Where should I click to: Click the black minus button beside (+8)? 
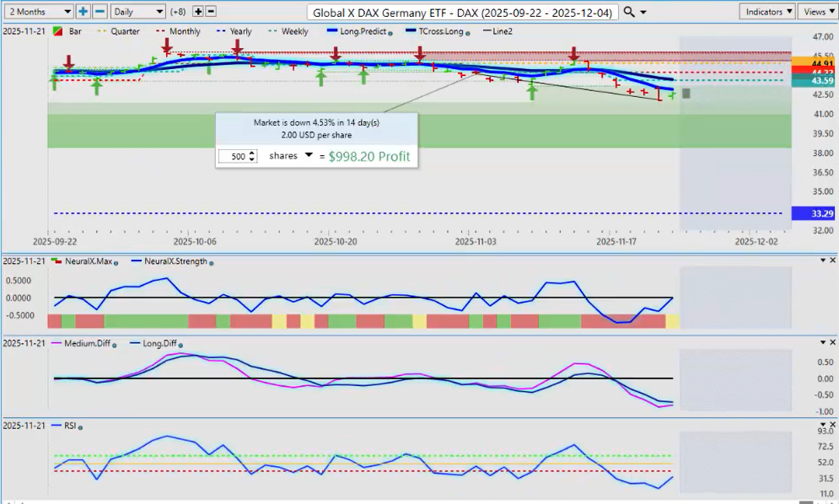point(211,12)
